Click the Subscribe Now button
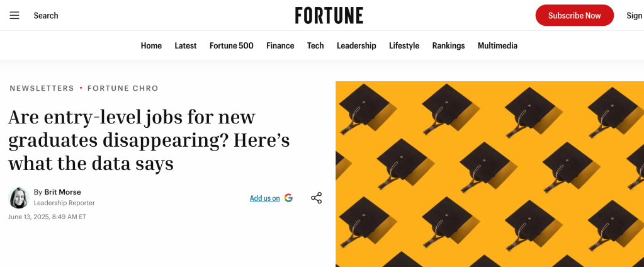Viewport: 644px width, 267px height. [574, 15]
